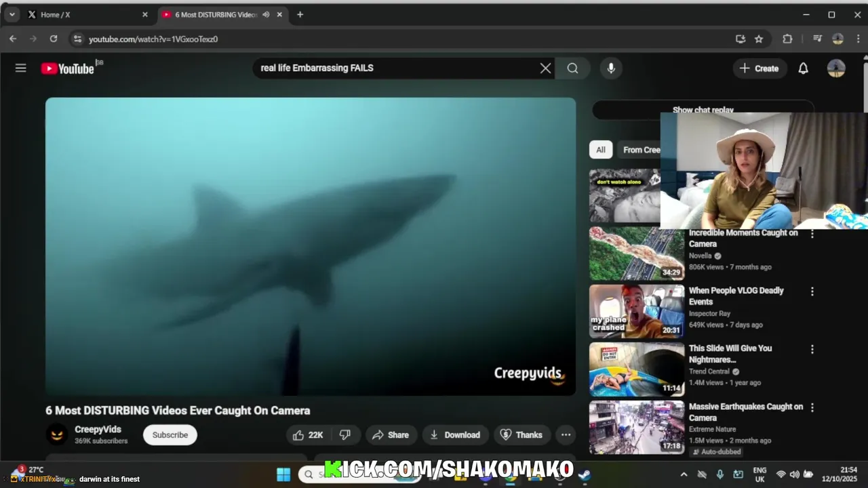The image size is (868, 488).
Task: Open options for Massive Earthquakes video
Action: tap(812, 407)
